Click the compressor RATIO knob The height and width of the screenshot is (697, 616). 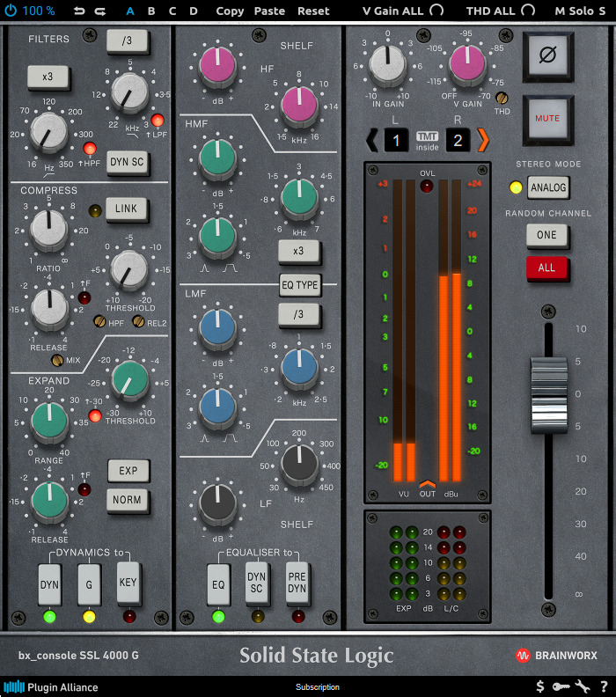pyautogui.click(x=49, y=229)
